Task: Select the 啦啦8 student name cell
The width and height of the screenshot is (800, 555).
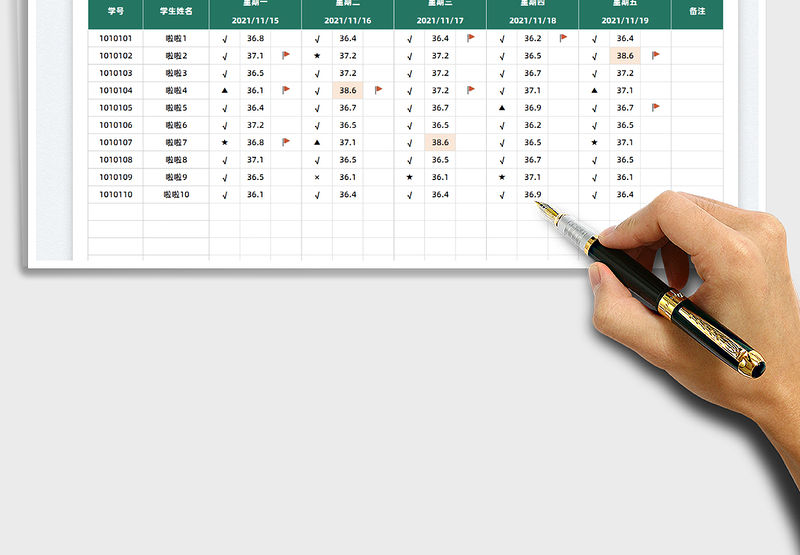Action: point(176,160)
